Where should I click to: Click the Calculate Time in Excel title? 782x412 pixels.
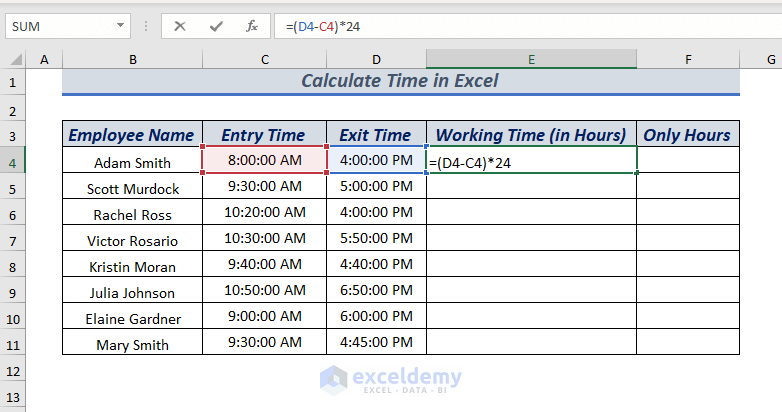pyautogui.click(x=400, y=81)
